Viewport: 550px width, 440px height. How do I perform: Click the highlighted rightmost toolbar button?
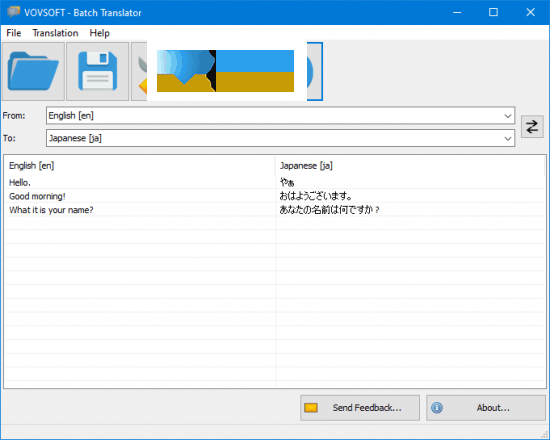coord(315,71)
